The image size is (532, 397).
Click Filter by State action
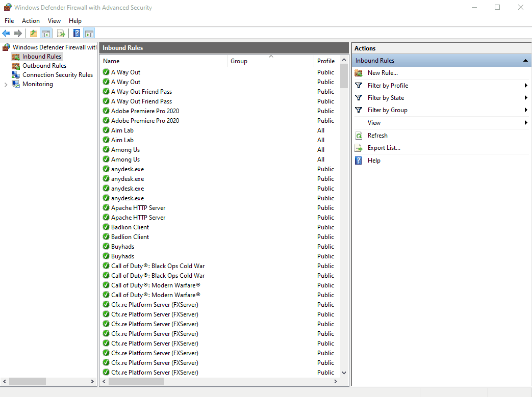click(386, 98)
